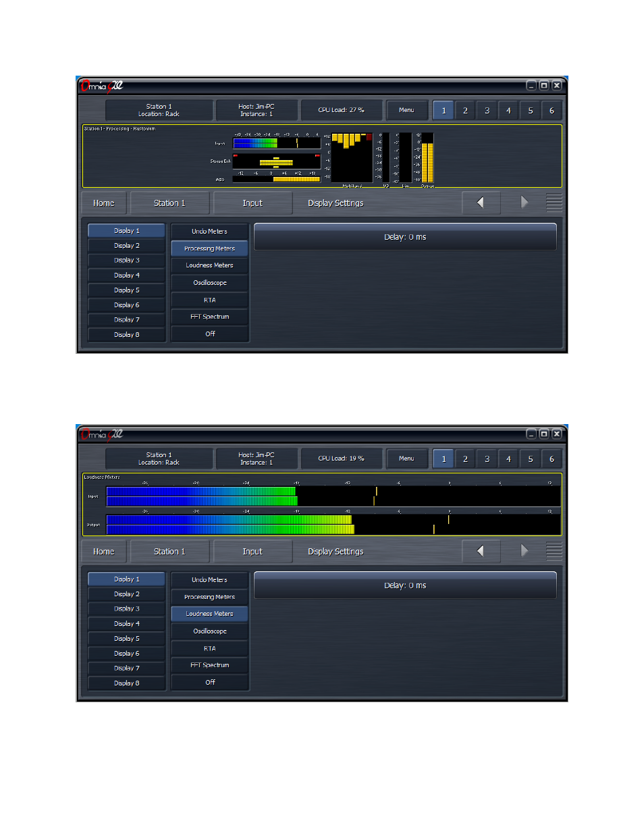Choose Loudness Meters in bottom window
Viewport: 644px width, 834px height.
point(210,614)
